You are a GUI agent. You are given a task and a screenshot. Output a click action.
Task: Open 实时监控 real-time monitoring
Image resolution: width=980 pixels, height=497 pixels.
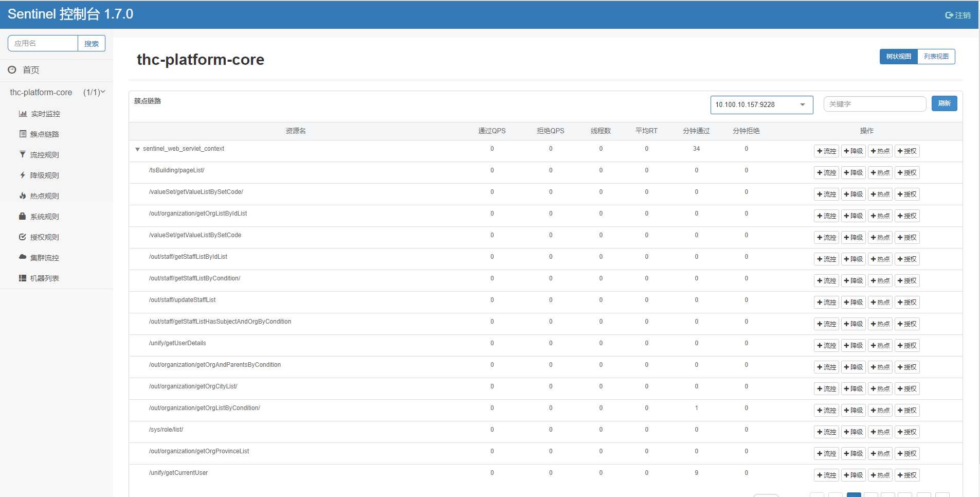tap(40, 114)
